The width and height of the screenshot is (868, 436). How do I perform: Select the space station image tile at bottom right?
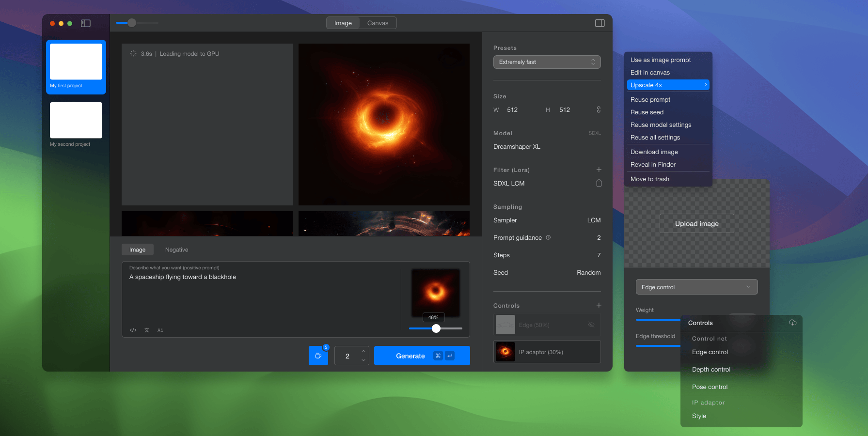pyautogui.click(x=384, y=223)
